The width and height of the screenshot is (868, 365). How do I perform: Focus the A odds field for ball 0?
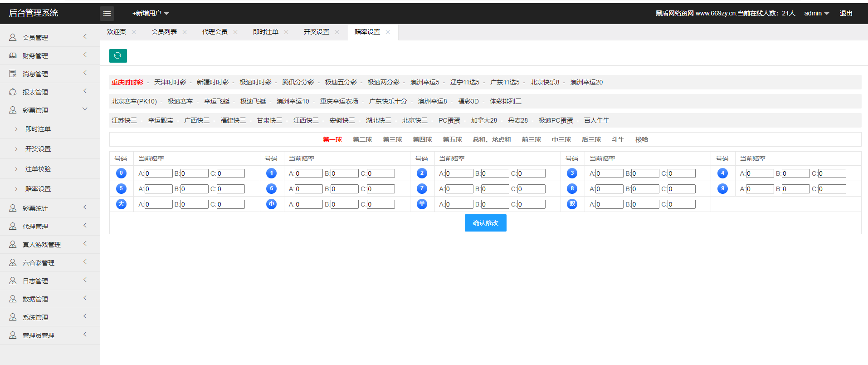(159, 173)
